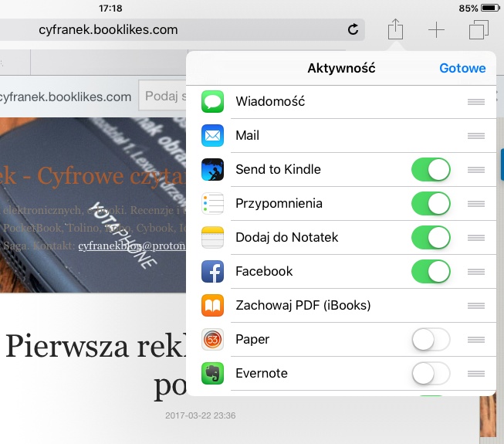The image size is (504, 444).
Task: Show all tabs overview icon
Action: (479, 29)
